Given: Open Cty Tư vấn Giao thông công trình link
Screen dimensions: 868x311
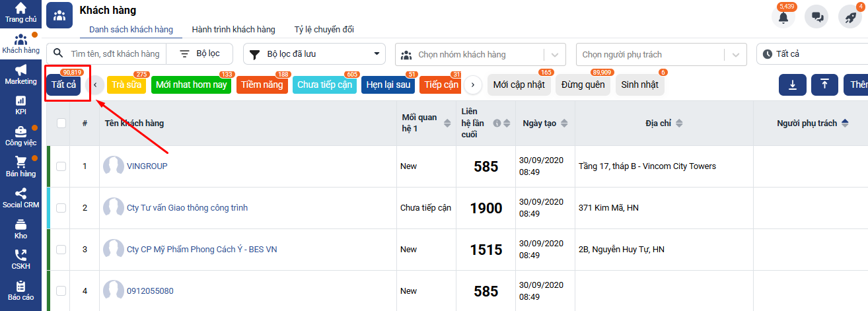Looking at the screenshot, I should click(x=187, y=208).
